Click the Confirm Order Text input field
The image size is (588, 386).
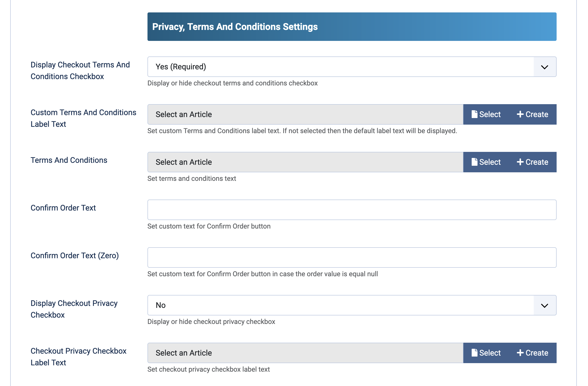coord(352,210)
